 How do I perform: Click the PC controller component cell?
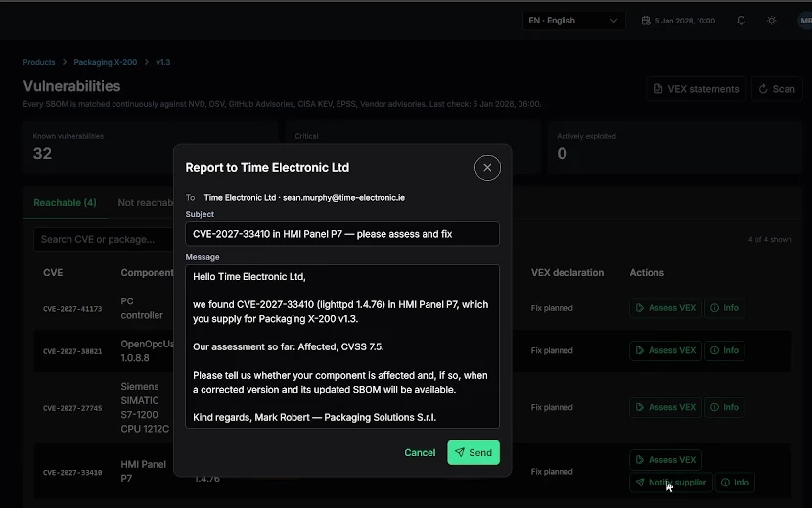(142, 308)
